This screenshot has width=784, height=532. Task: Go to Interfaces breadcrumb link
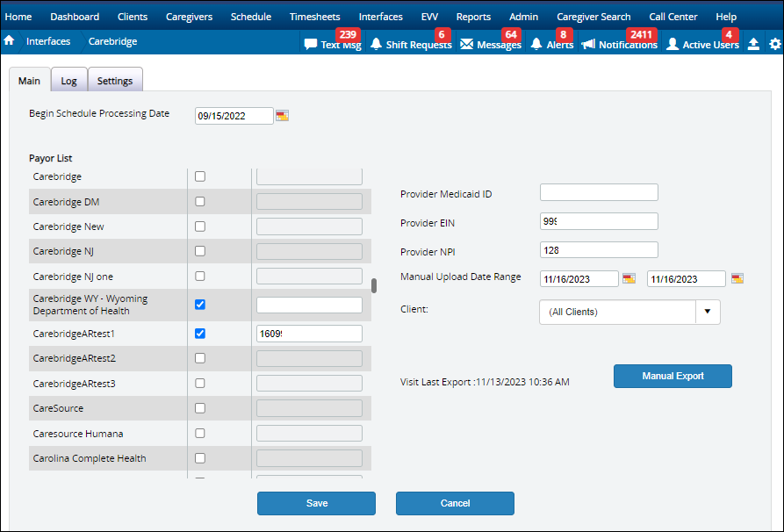coord(48,41)
